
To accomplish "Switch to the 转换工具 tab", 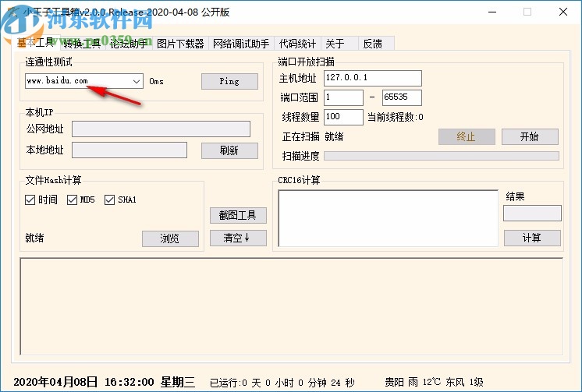I will (x=82, y=44).
